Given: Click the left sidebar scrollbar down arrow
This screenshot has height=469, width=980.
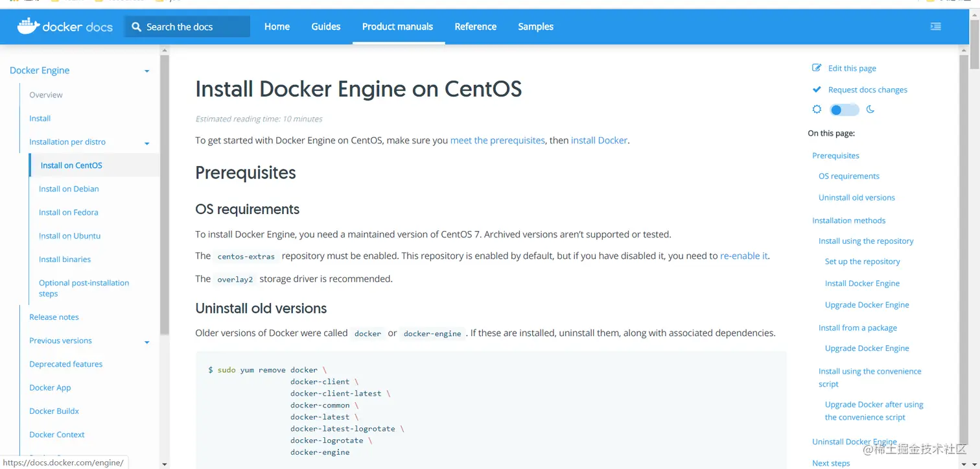Looking at the screenshot, I should coord(164,464).
